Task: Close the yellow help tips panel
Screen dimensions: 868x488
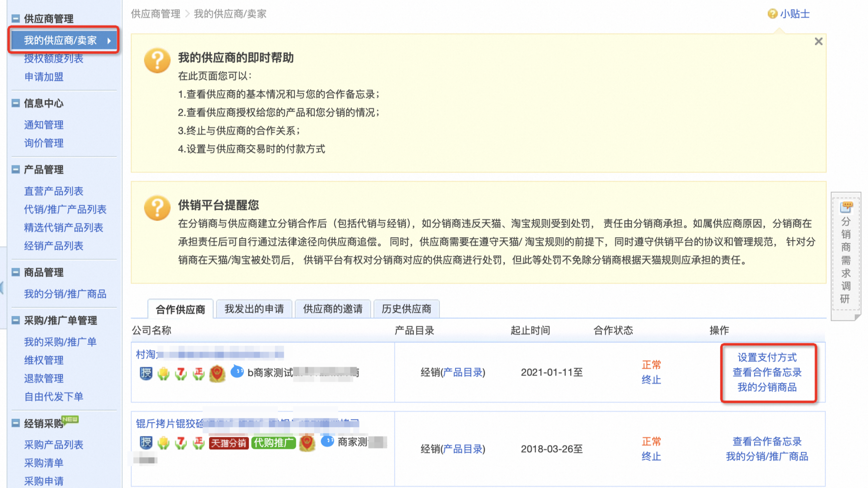Action: [x=818, y=41]
